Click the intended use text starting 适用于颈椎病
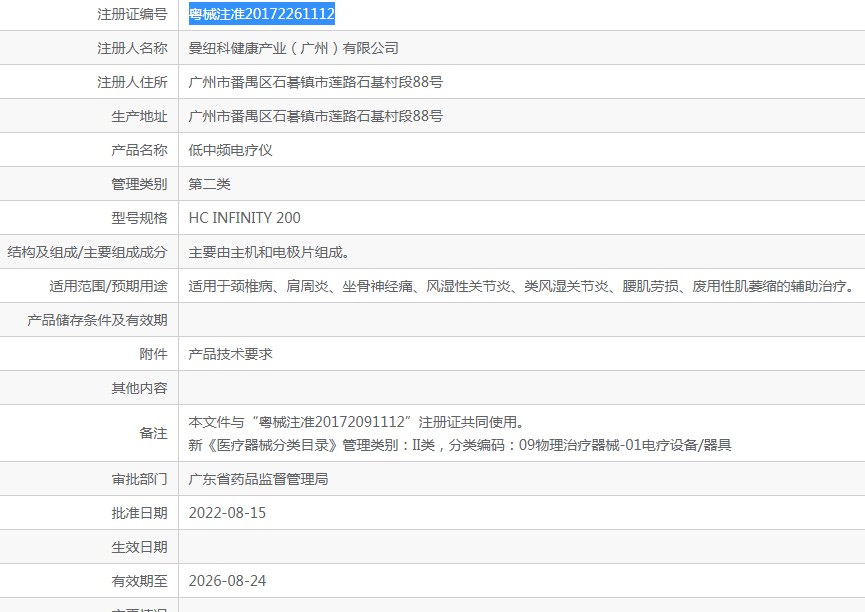Viewport: 865px width, 612px height. [522, 286]
